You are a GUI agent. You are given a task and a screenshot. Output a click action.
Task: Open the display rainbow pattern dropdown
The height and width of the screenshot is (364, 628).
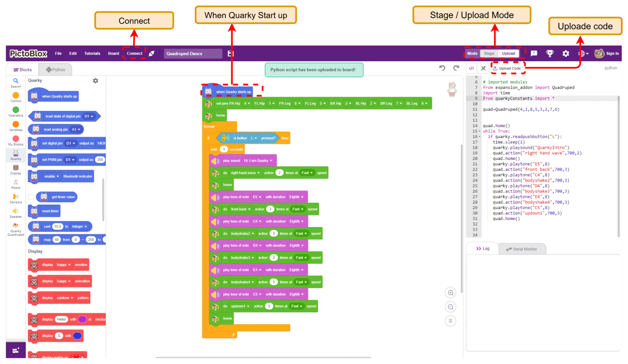pos(65,298)
